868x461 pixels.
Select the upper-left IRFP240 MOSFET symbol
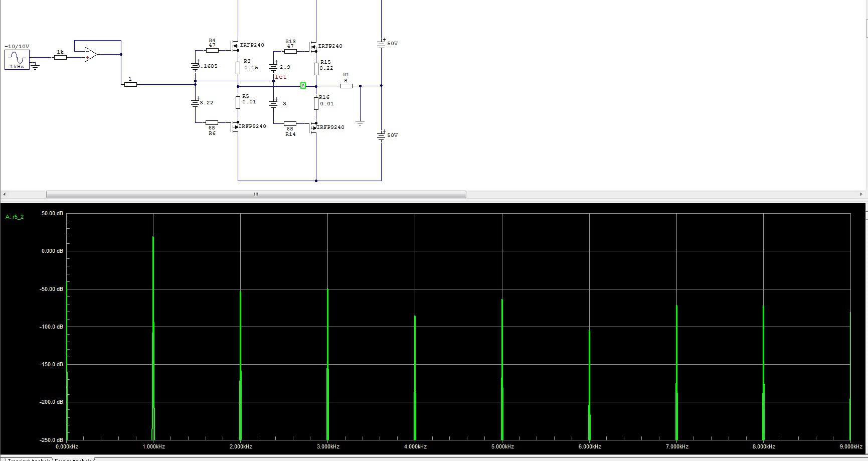click(235, 46)
